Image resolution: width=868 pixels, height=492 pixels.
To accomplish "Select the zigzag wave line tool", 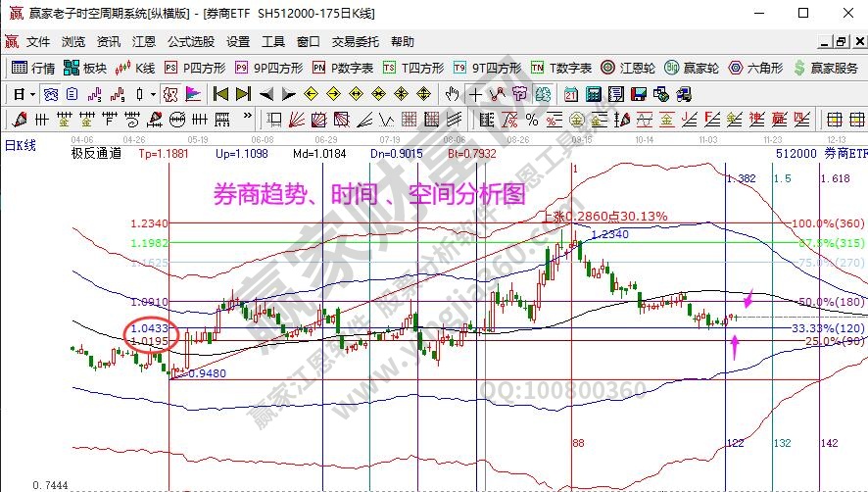I will tap(386, 120).
